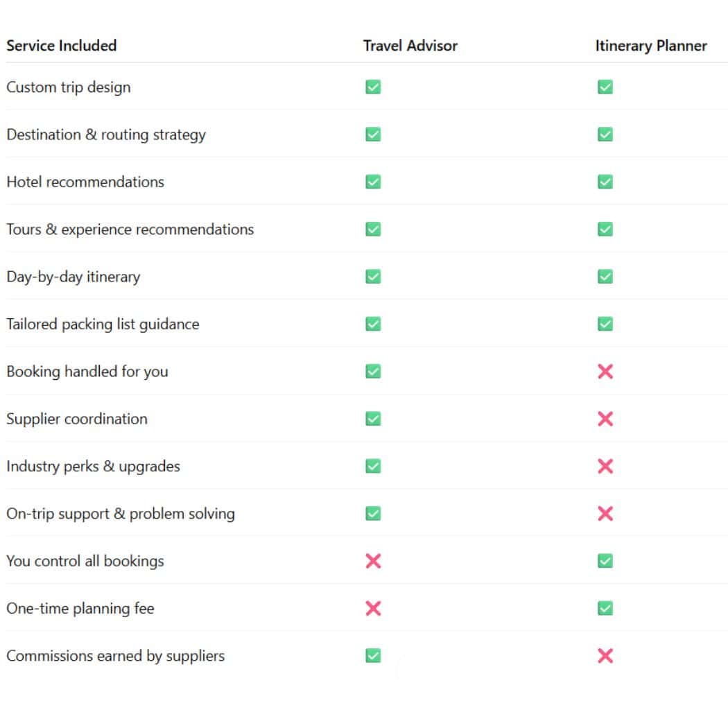Click the Service Included column header
This screenshot has width=728, height=728.
(x=62, y=46)
